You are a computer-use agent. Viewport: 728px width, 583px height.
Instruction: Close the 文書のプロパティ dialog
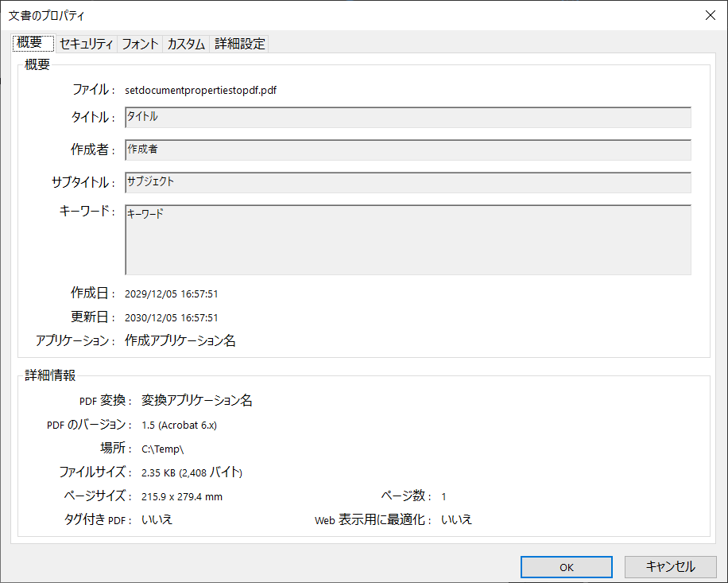pos(710,15)
